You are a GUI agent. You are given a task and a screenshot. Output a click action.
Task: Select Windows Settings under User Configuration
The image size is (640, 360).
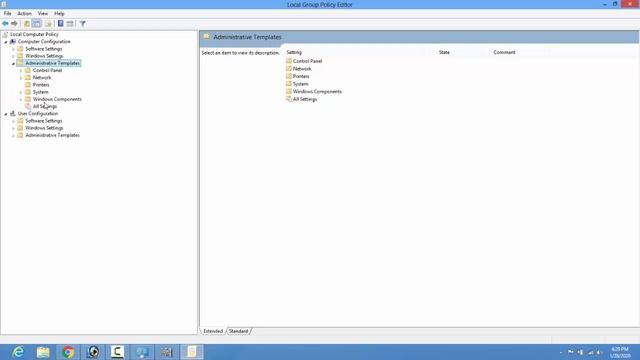pyautogui.click(x=44, y=128)
